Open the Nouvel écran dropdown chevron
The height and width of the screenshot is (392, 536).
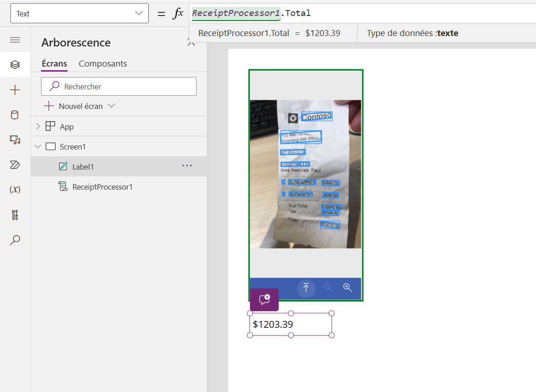click(x=111, y=106)
